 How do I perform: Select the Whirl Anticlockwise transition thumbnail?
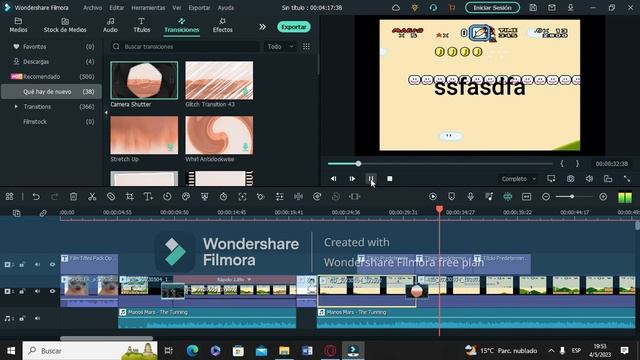click(219, 135)
